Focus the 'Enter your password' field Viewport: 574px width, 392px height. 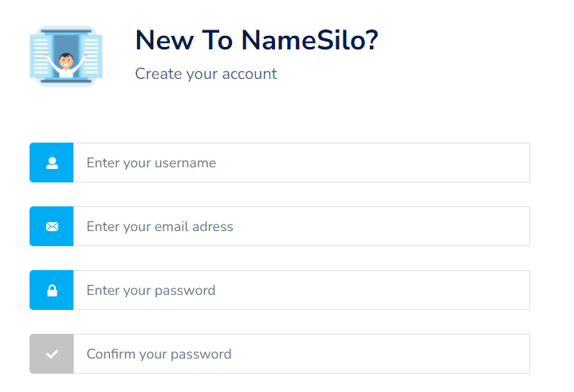[x=301, y=290]
